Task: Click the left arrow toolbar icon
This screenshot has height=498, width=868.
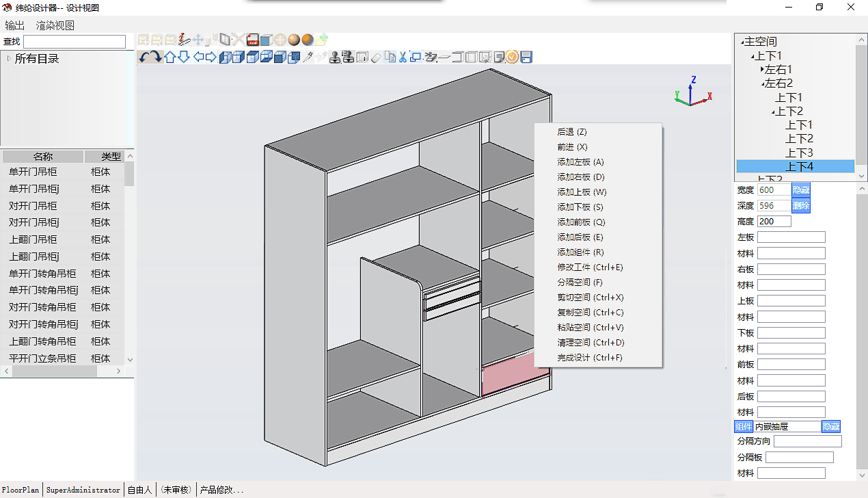Action: 198,57
